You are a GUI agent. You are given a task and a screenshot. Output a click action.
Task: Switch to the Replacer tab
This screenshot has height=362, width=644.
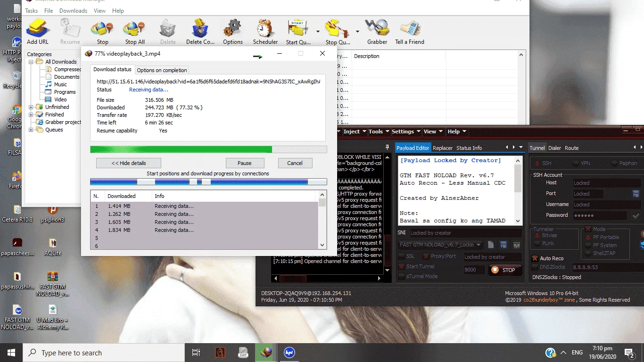[x=443, y=148]
